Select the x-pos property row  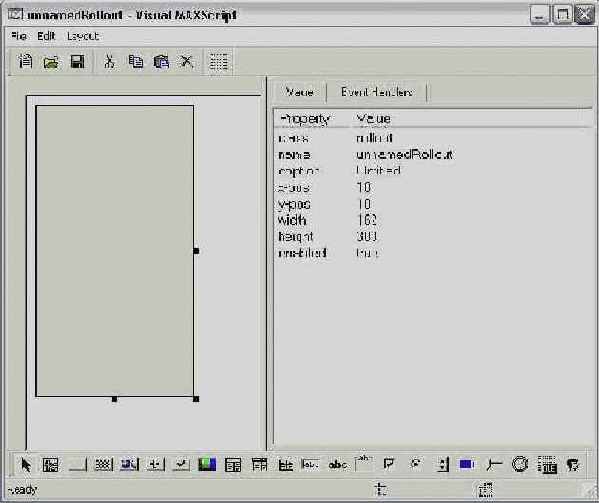pyautogui.click(x=433, y=188)
